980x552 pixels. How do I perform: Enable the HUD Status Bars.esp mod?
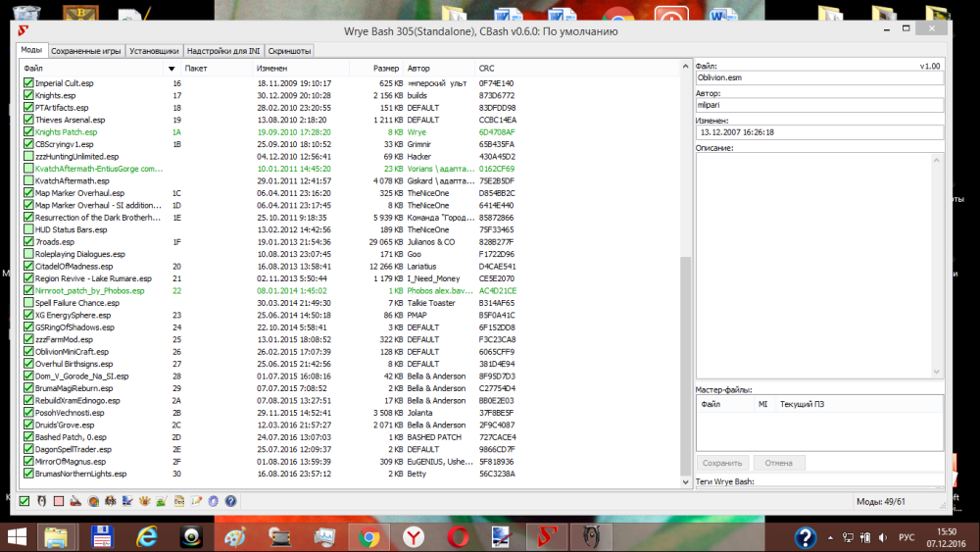(x=28, y=229)
